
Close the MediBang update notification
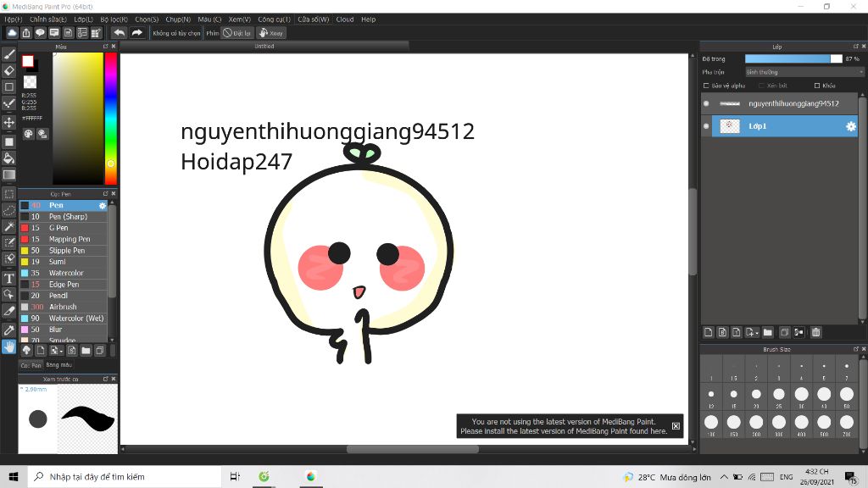676,426
